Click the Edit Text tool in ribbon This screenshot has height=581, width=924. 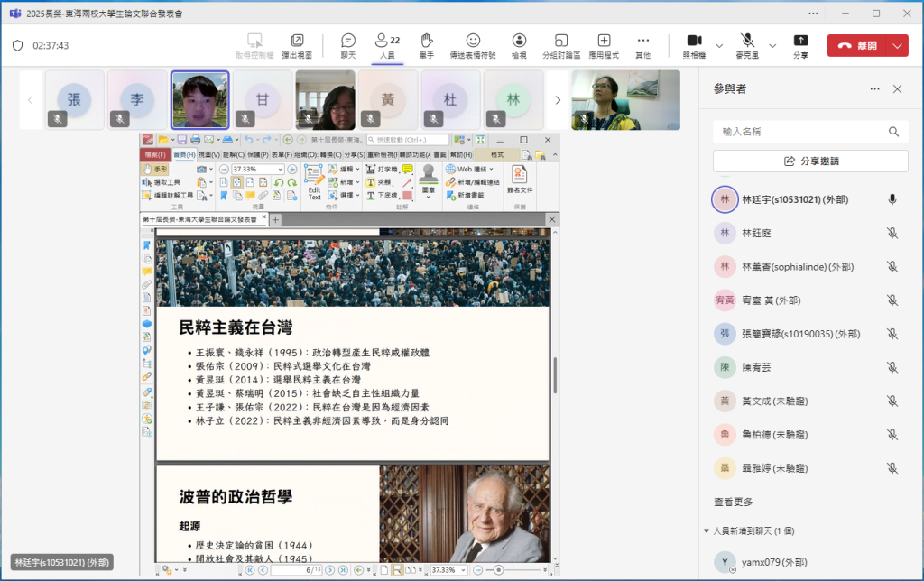[314, 183]
